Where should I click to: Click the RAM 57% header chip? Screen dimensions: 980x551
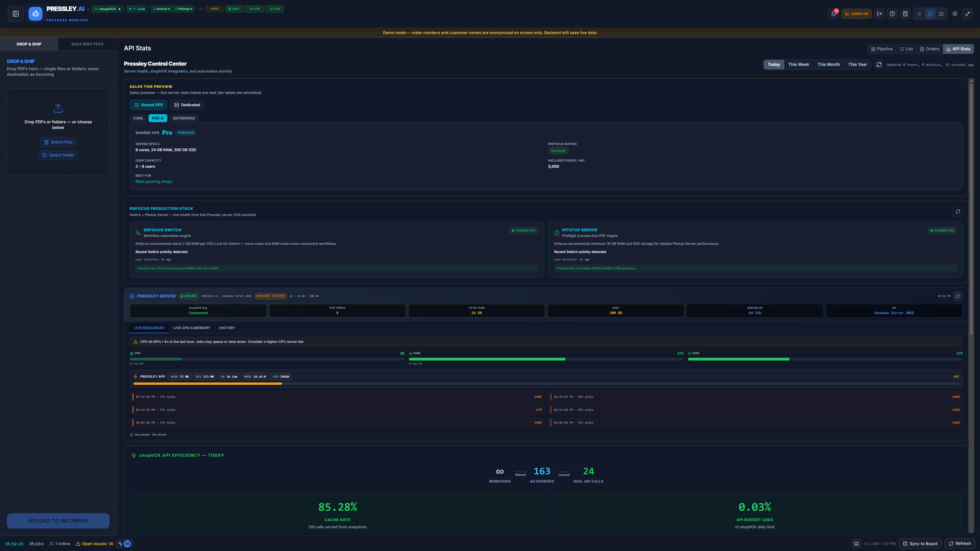pyautogui.click(x=255, y=9)
